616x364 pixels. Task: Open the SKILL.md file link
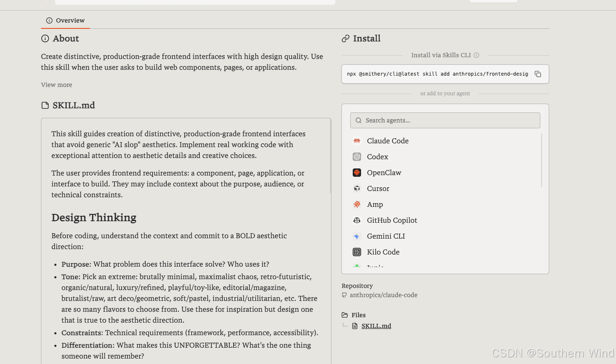click(376, 326)
